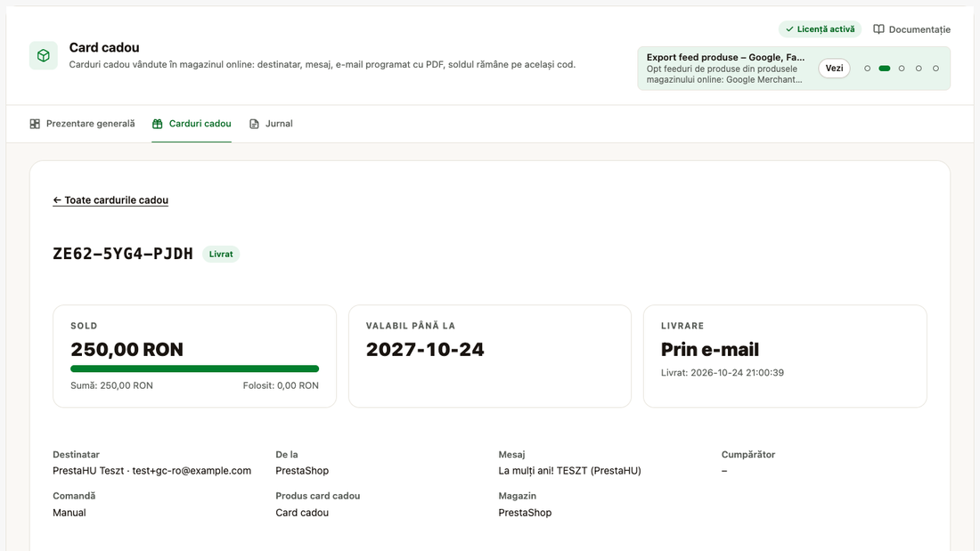Click the SOLD card label
Screen dimensions: 980x551
click(x=84, y=326)
